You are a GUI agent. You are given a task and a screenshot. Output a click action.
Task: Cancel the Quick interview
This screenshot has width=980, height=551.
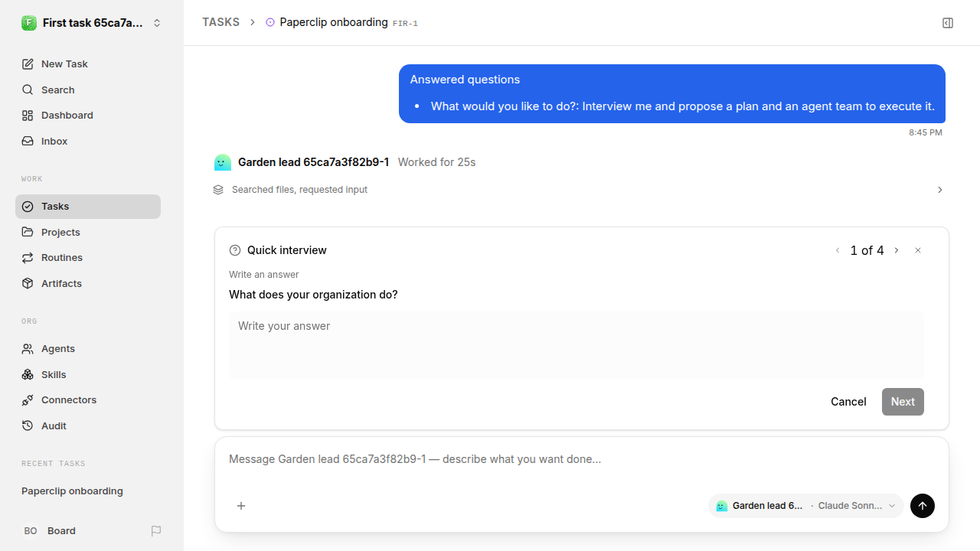tap(848, 402)
